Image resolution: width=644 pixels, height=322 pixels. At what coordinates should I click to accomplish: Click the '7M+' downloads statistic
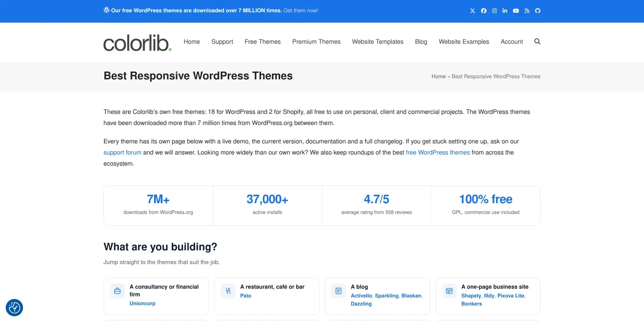[x=158, y=199]
